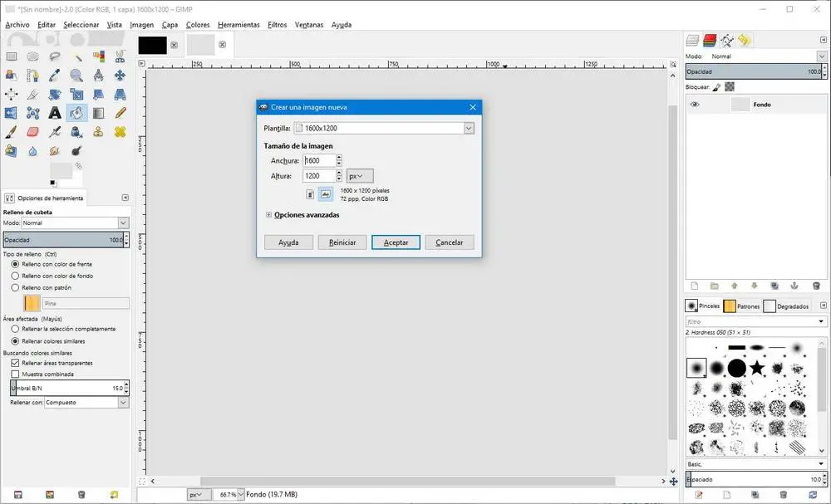The width and height of the screenshot is (831, 504).
Task: Select the Color Picker eyedropper tool
Action: coord(55,76)
